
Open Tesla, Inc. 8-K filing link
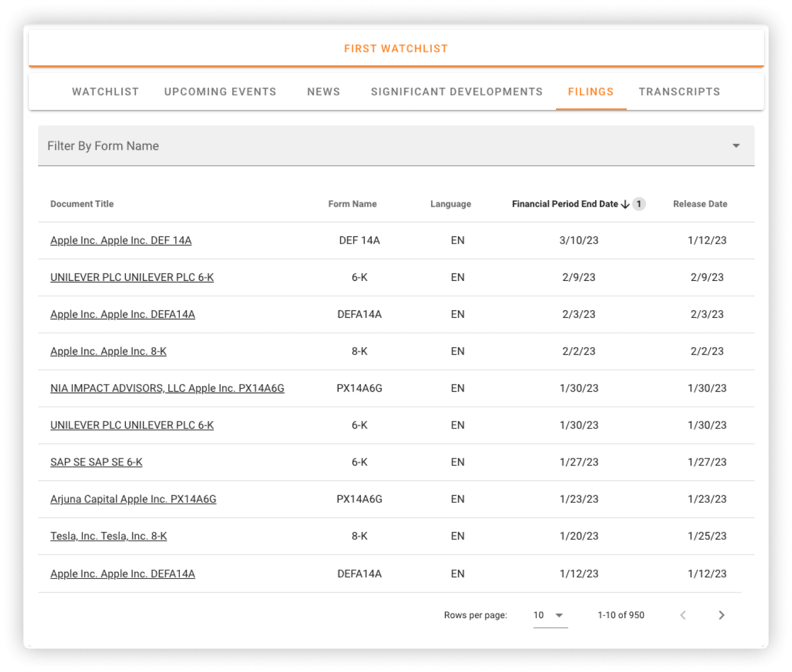point(108,536)
